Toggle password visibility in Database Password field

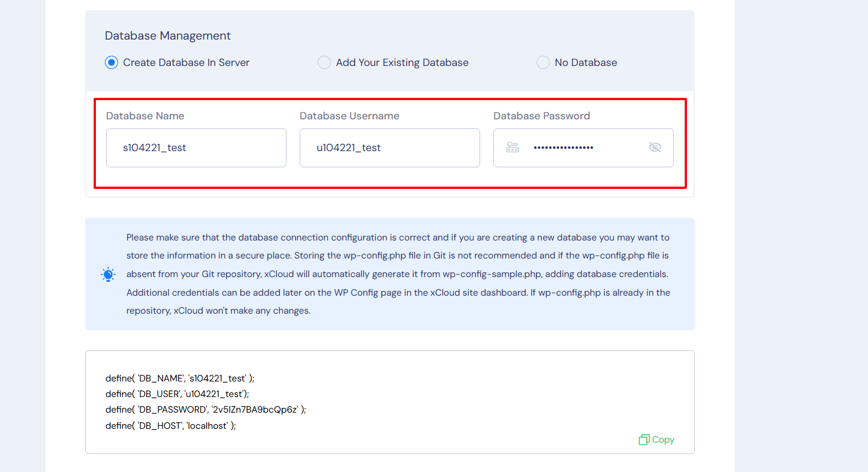click(x=655, y=147)
